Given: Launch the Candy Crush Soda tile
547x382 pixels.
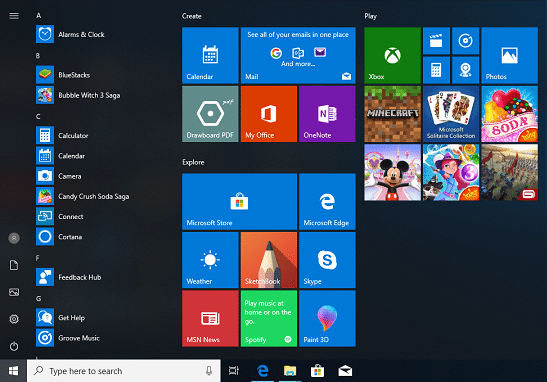Looking at the screenshot, I should click(x=510, y=114).
